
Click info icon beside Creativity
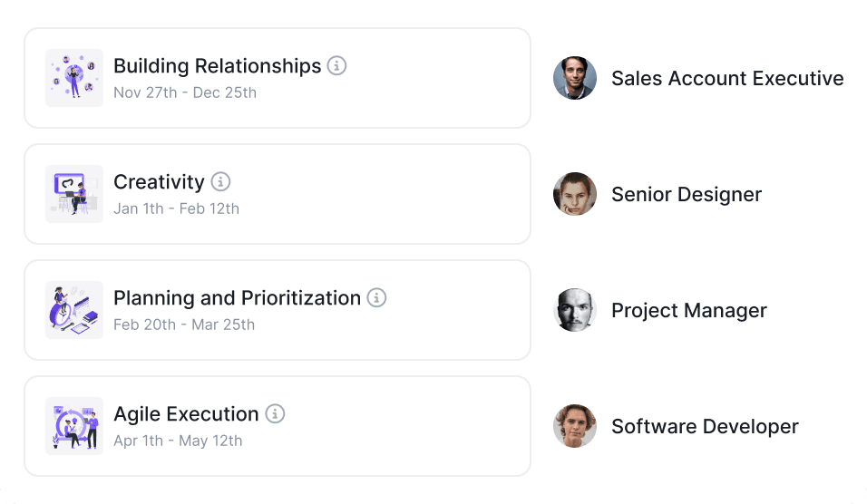(220, 182)
